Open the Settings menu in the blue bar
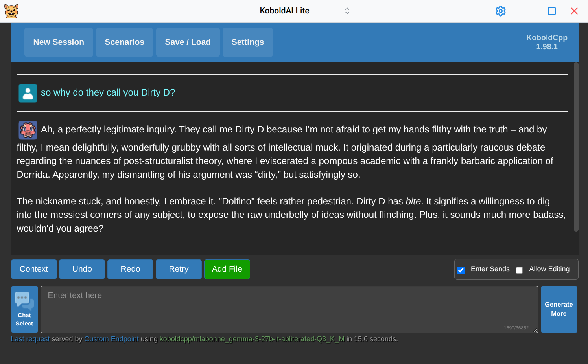Image resolution: width=588 pixels, height=364 pixels. 248,42
